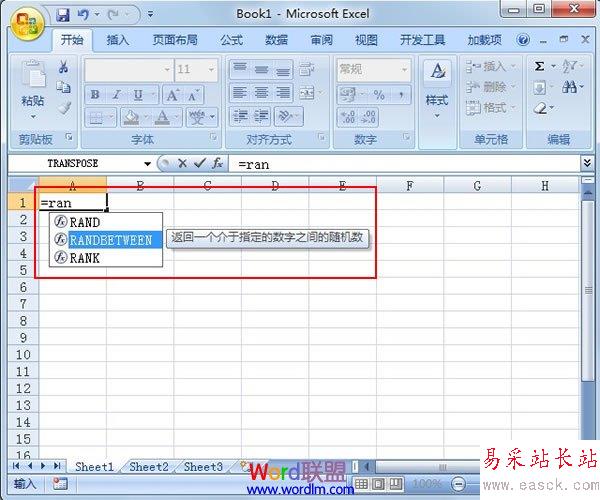Viewport: 600px width, 500px height.
Task: Click the Office button orb
Action: (26, 24)
